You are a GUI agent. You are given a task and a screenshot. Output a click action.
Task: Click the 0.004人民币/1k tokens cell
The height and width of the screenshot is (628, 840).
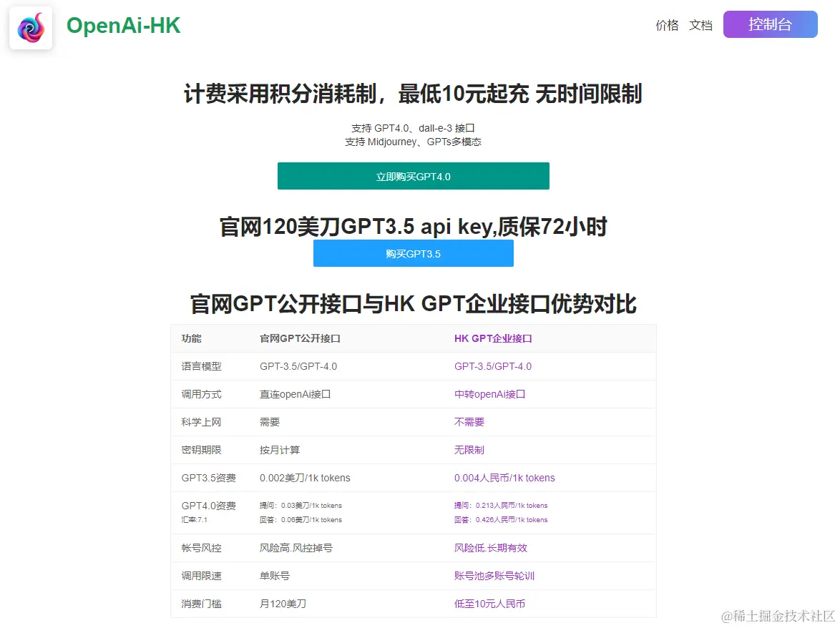504,478
